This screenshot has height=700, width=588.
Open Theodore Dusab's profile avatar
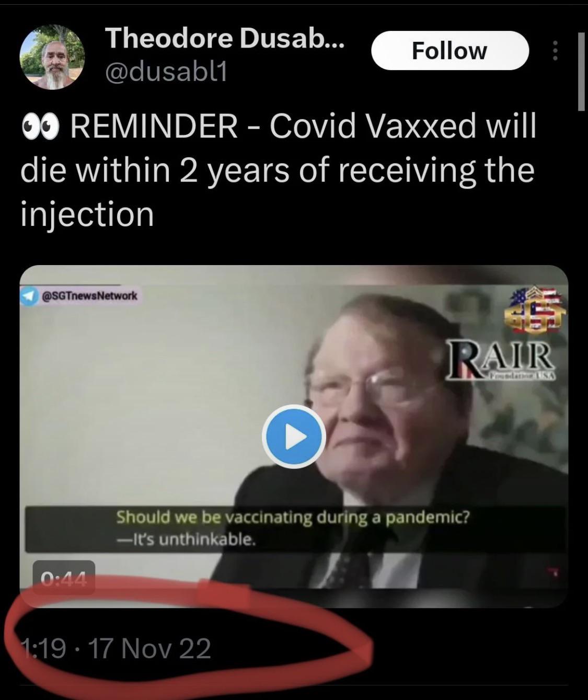[x=52, y=57]
